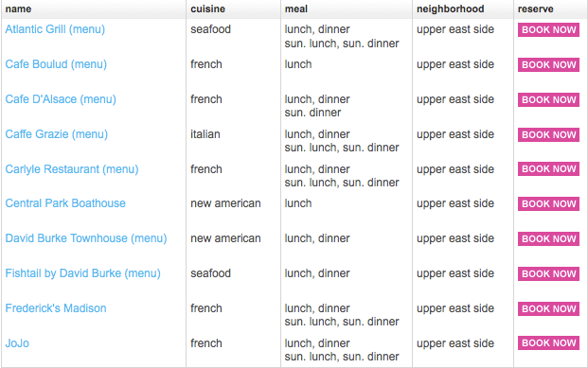
Task: Book Now for Frederick's Madison
Action: (x=548, y=308)
